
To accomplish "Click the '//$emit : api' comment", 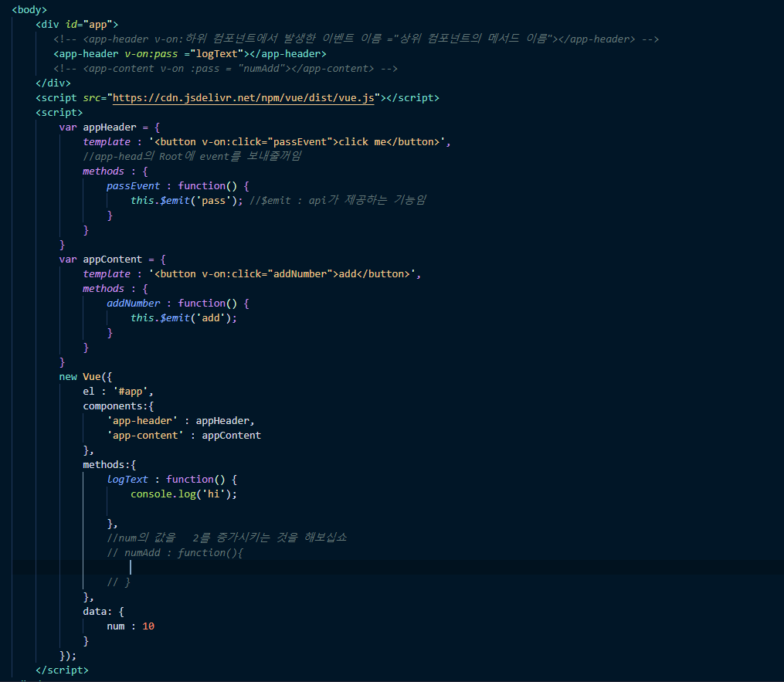I will [338, 201].
